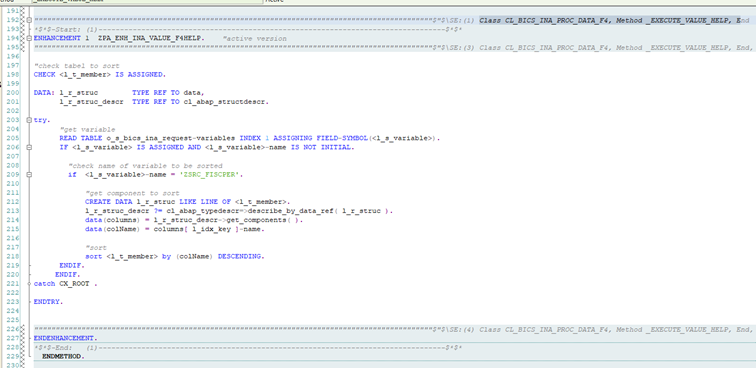Screen dimensions: 756x368
Task: Click the "get variable" comment
Action: pyautogui.click(x=87, y=129)
